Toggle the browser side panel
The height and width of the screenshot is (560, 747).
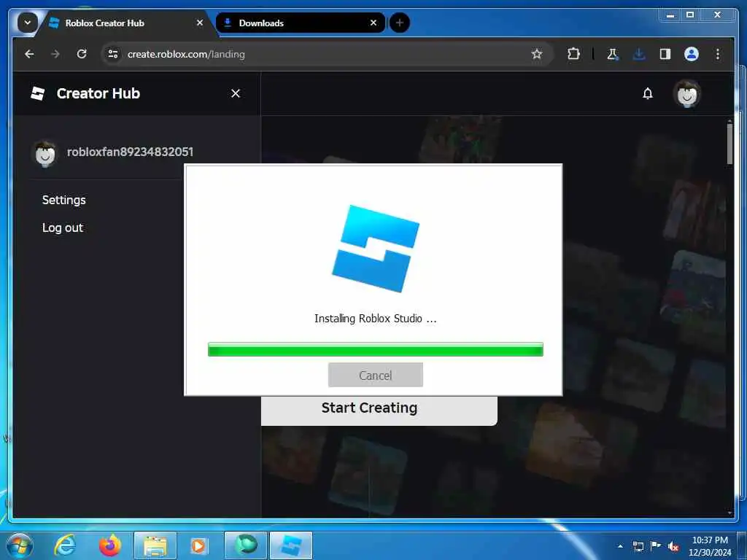point(665,54)
